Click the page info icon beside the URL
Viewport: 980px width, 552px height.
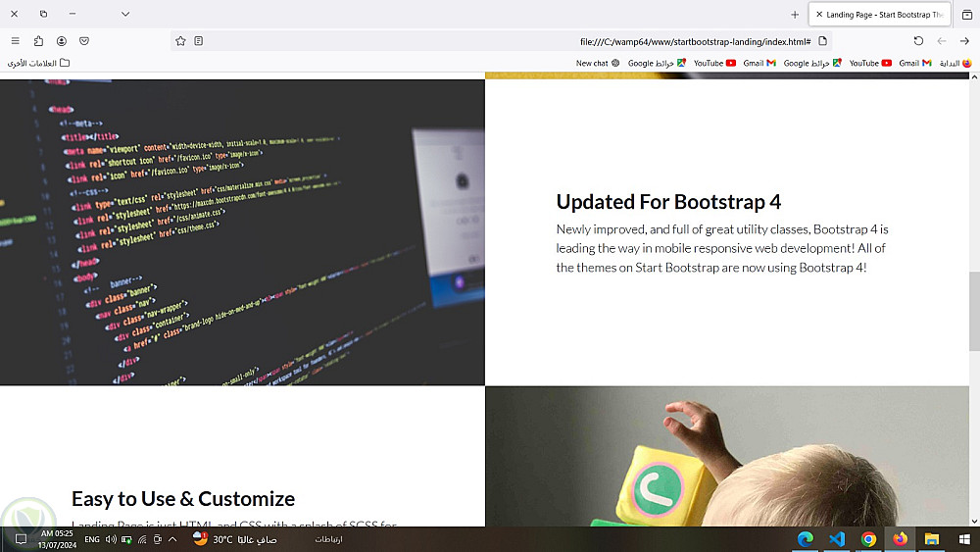(822, 41)
